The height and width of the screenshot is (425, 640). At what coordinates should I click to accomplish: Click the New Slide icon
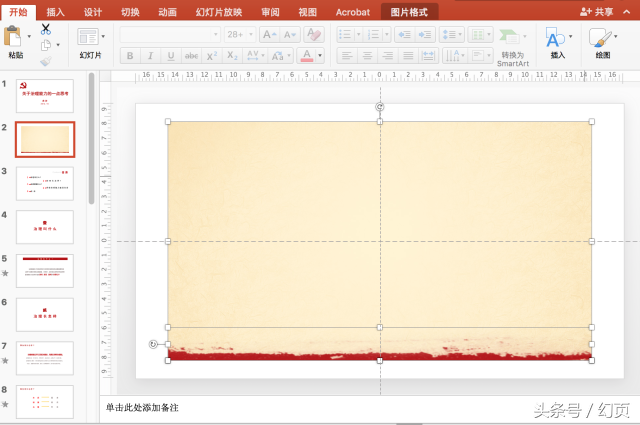[x=88, y=37]
